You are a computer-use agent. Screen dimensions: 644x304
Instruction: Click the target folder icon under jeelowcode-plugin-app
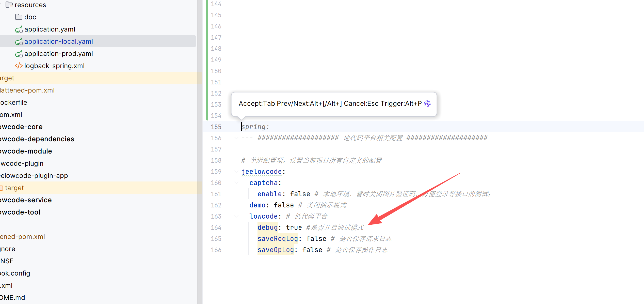pos(2,188)
